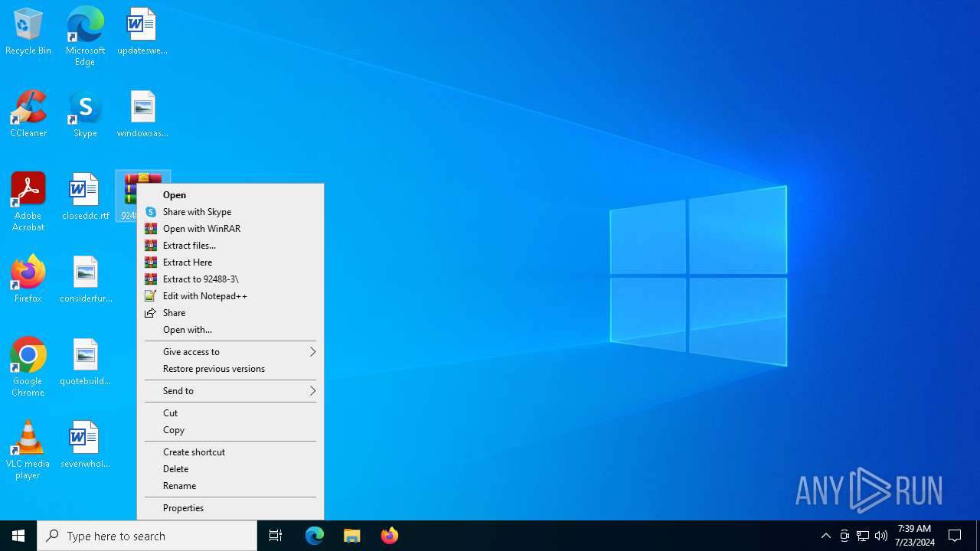Choose Rename from context menu
The image size is (980, 551).
[x=230, y=486]
